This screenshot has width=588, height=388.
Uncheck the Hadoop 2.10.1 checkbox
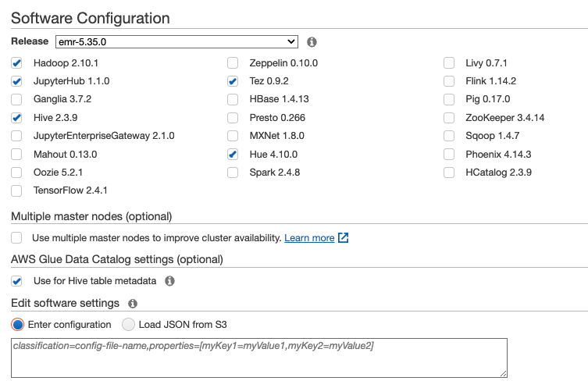tap(16, 63)
